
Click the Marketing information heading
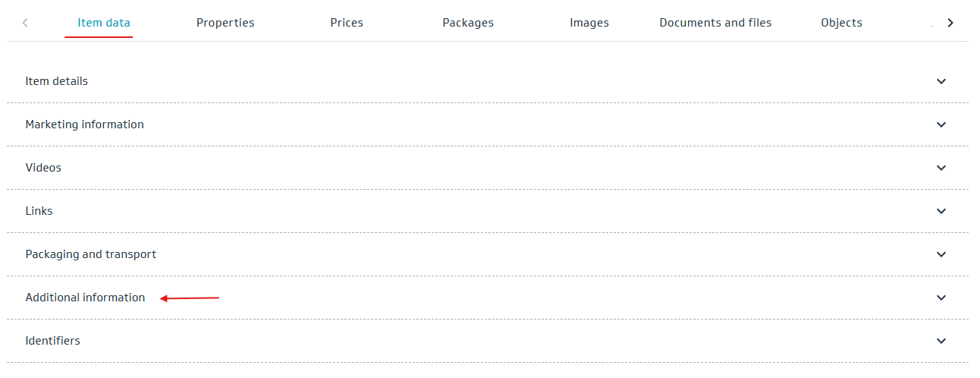84,124
